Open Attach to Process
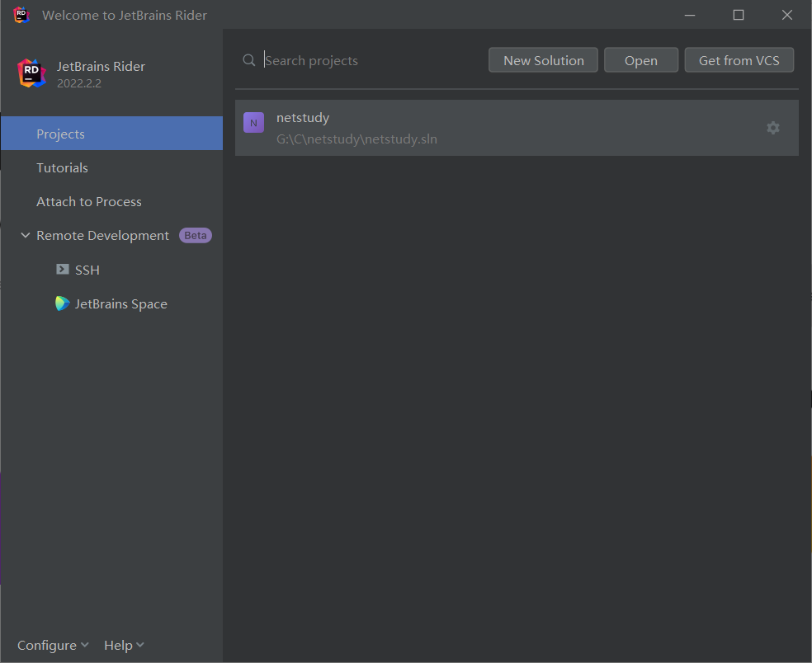 89,202
